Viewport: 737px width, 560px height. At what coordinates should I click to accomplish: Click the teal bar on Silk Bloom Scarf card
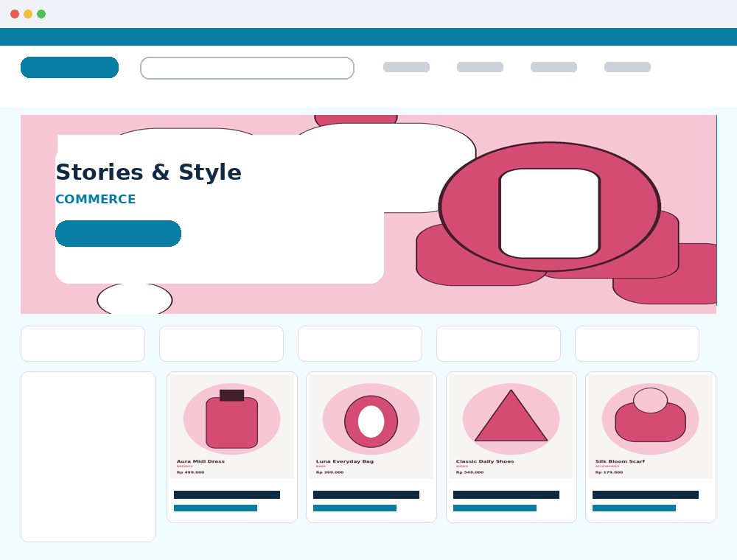[634, 508]
